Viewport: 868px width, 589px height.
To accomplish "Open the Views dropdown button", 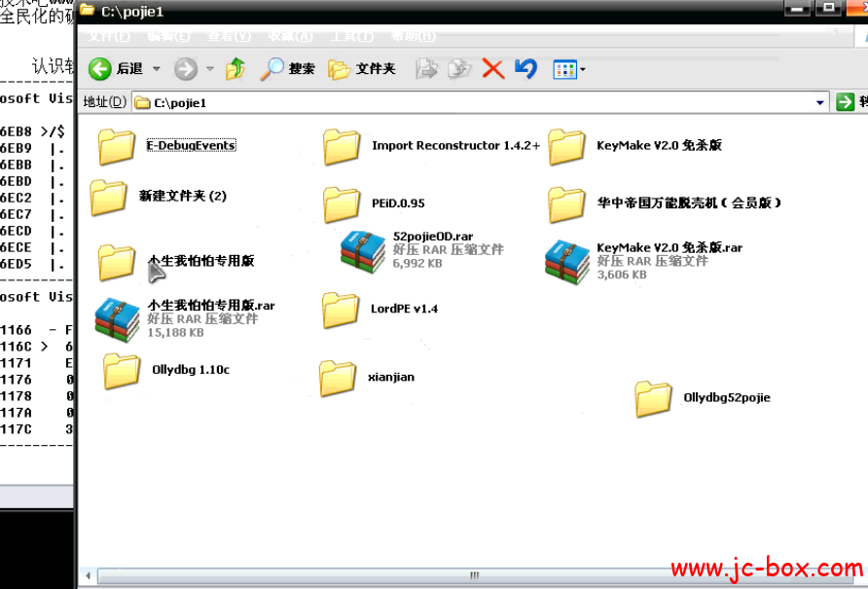I will 568,69.
